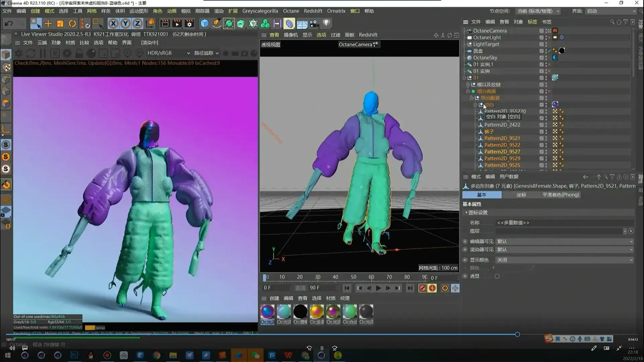Open the HDR/sRGB dropdown
Viewport: 644px width, 362px height.
point(168,53)
